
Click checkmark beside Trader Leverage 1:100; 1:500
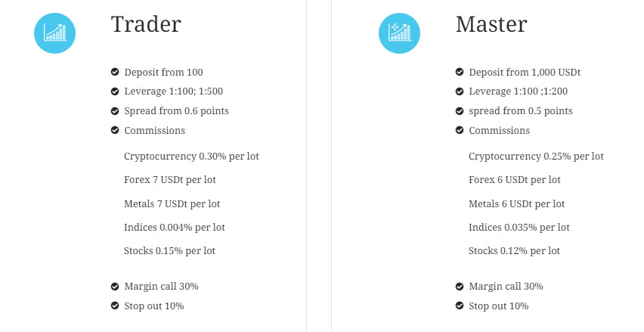click(115, 92)
